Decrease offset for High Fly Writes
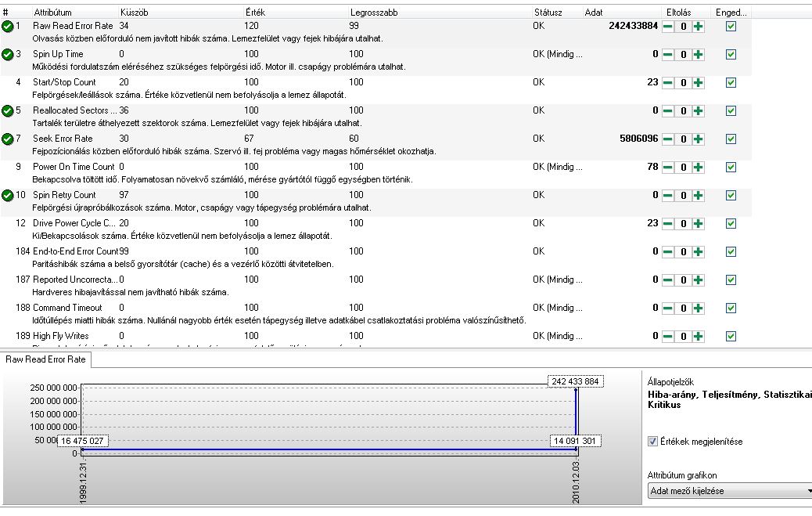Viewport: 812px width, 516px height. 668,336
